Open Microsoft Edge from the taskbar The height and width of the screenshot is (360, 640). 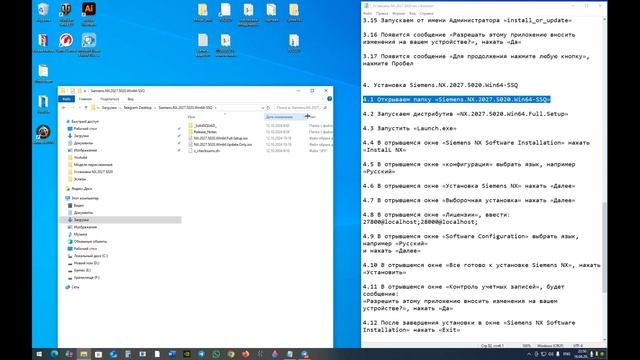coord(54,354)
